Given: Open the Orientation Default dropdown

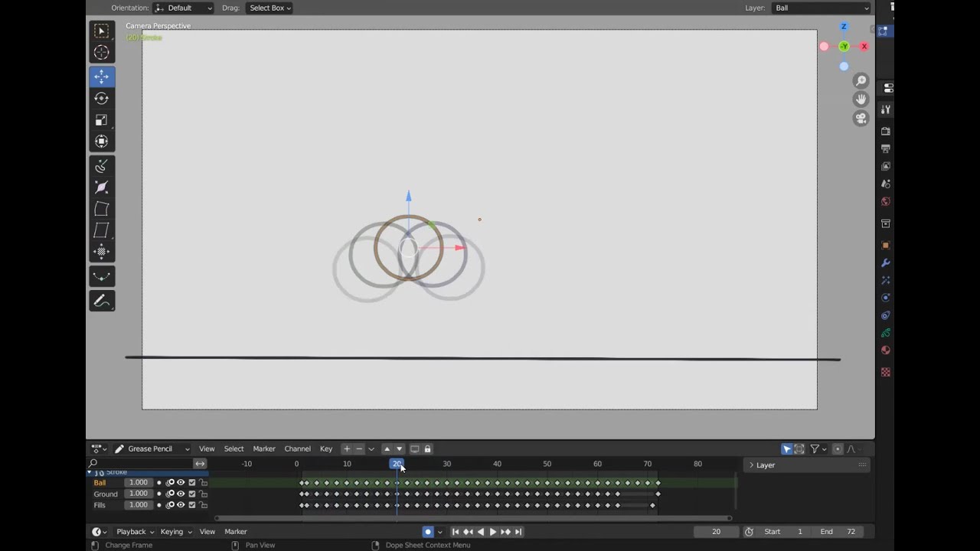Looking at the screenshot, I should [183, 8].
